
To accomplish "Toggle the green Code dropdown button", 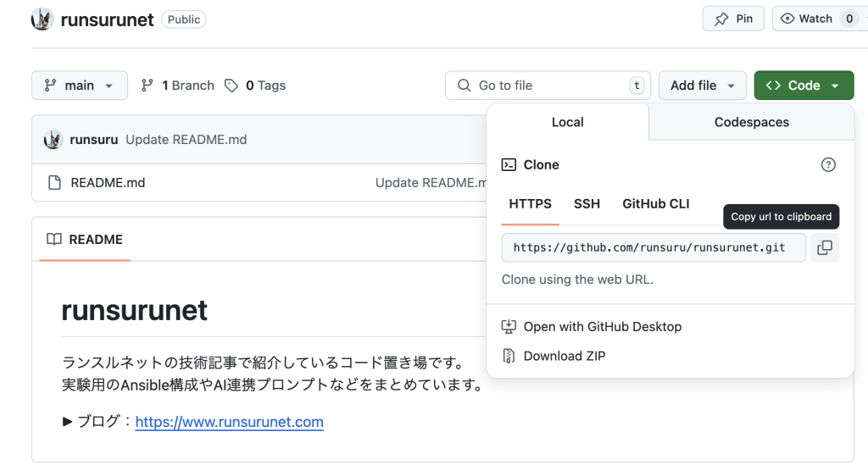I will coord(804,86).
